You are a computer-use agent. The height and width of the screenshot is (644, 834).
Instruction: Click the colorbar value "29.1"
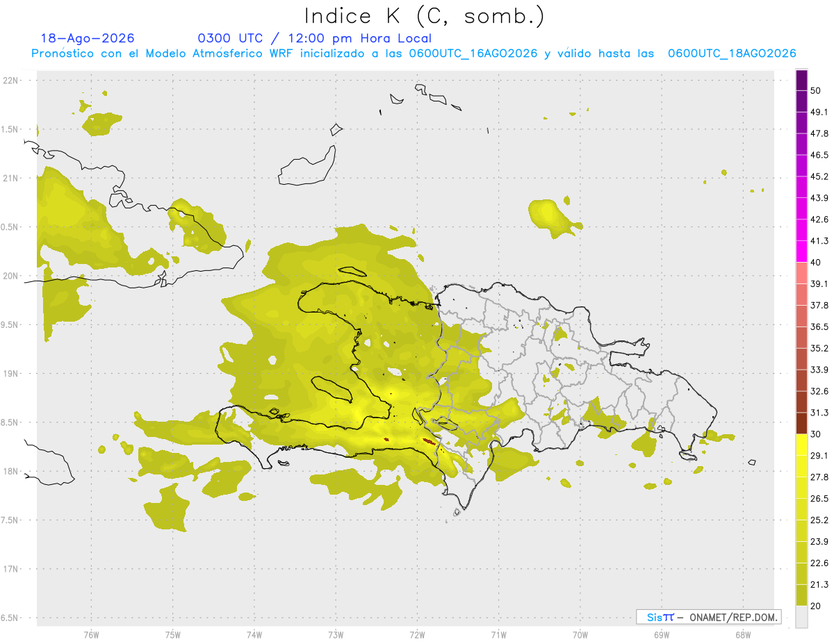pyautogui.click(x=819, y=456)
